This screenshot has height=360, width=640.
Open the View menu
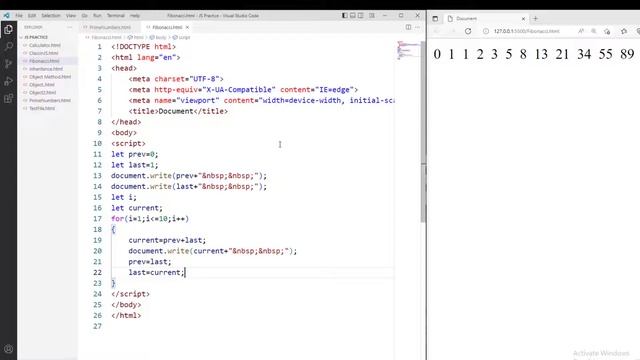coord(71,16)
